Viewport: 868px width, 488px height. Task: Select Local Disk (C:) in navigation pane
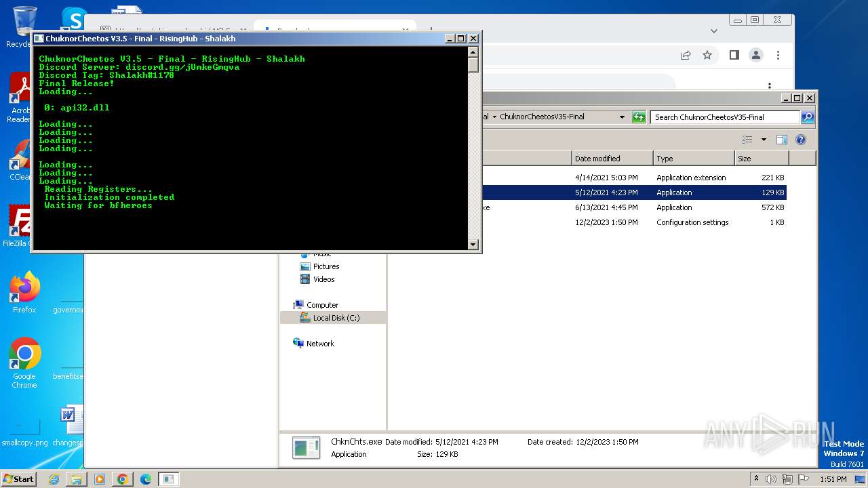[x=333, y=318]
